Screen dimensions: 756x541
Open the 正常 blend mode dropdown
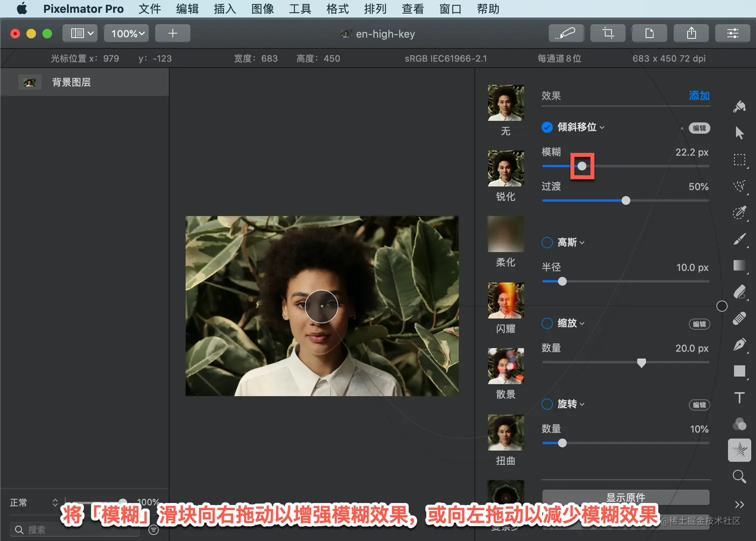coord(34,502)
